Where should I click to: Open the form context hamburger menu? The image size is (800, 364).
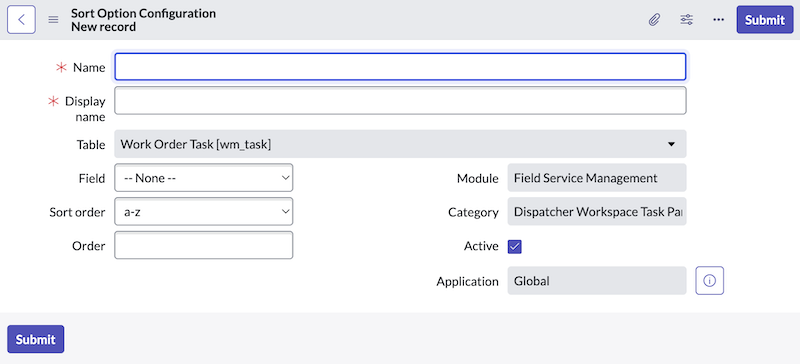point(53,20)
